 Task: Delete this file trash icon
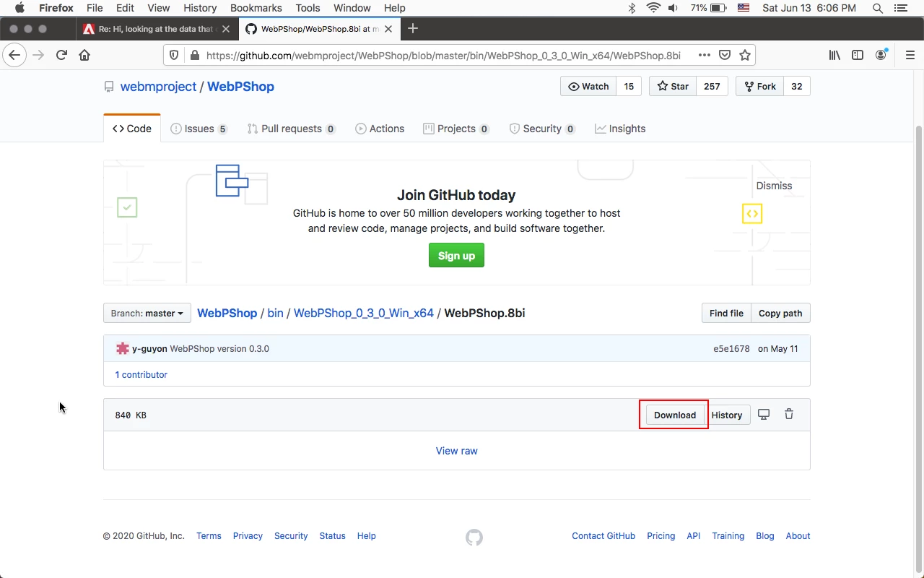point(789,414)
